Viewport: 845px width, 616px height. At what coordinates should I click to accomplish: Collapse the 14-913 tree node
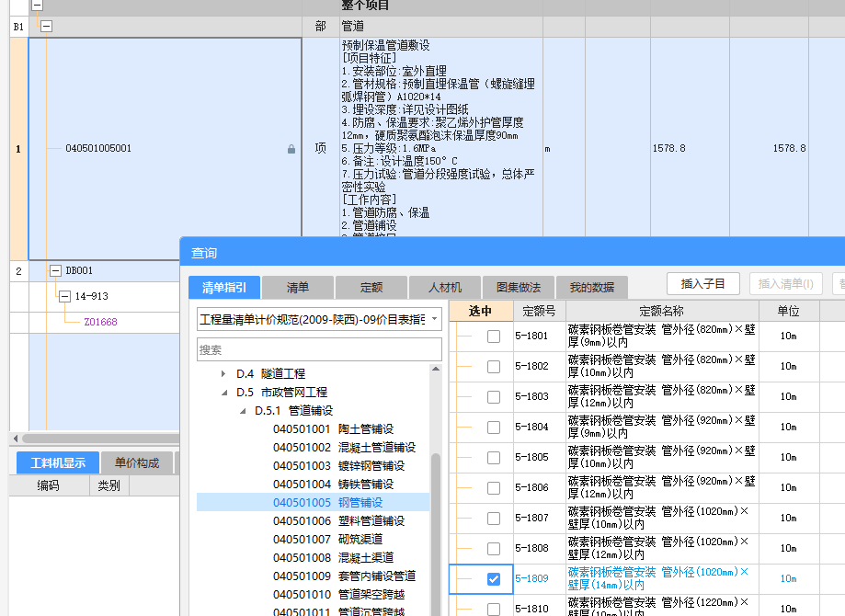click(x=64, y=296)
